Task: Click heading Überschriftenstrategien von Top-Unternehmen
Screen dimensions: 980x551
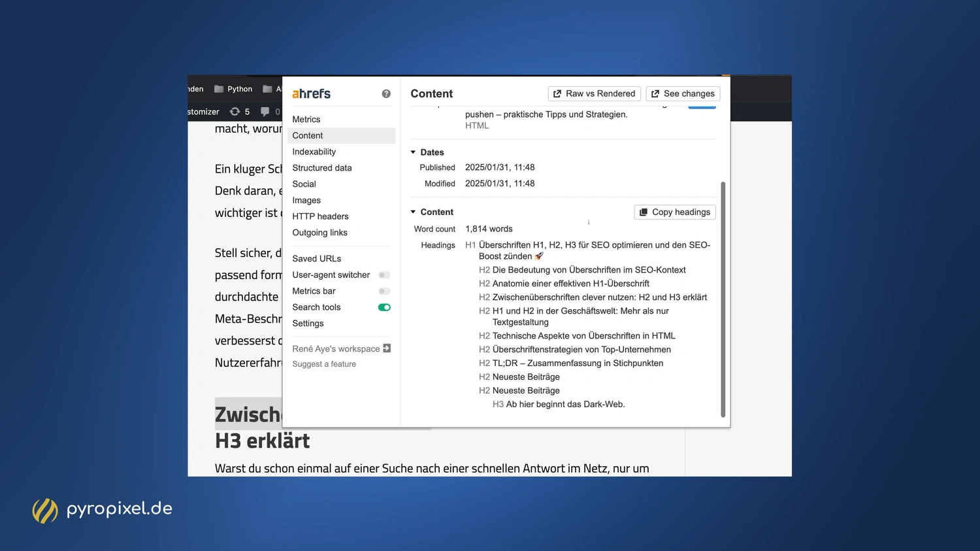Action: [581, 350]
